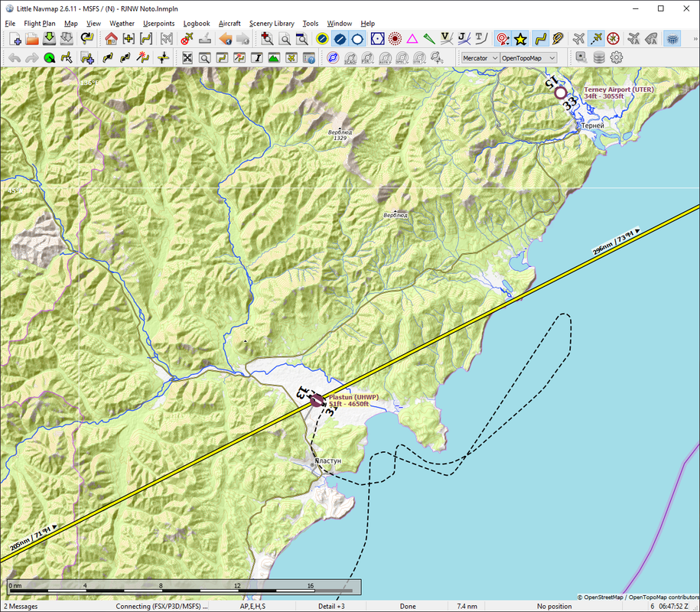Append flight plan with blue plus

pos(87,58)
